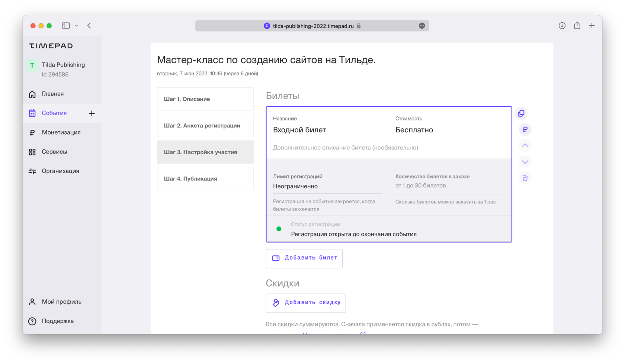
Task: Add new event with plus icon
Action: [92, 113]
